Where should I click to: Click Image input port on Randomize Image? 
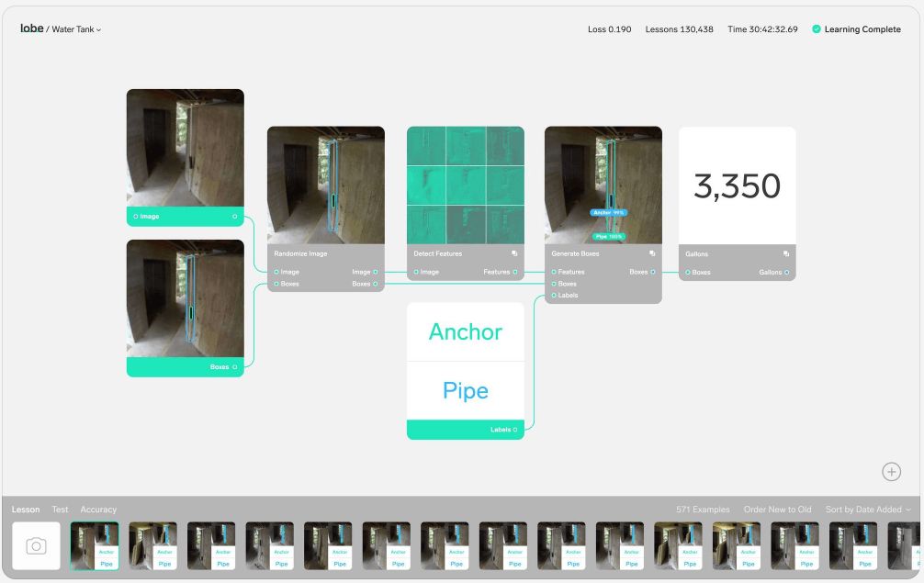point(276,273)
